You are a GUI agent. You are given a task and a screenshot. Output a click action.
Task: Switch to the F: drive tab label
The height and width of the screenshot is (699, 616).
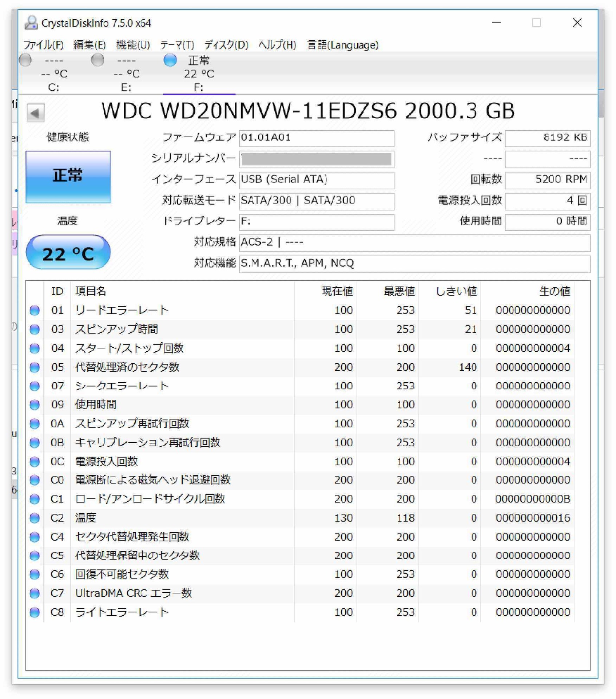[199, 87]
